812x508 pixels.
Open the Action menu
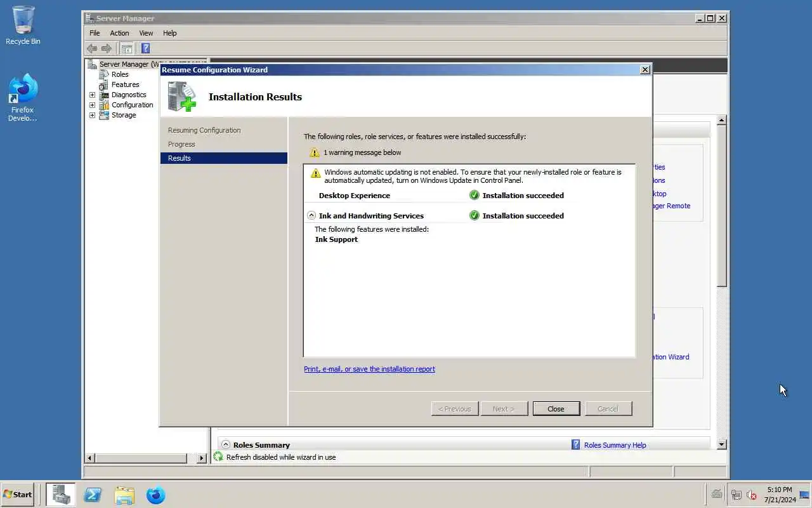point(119,33)
